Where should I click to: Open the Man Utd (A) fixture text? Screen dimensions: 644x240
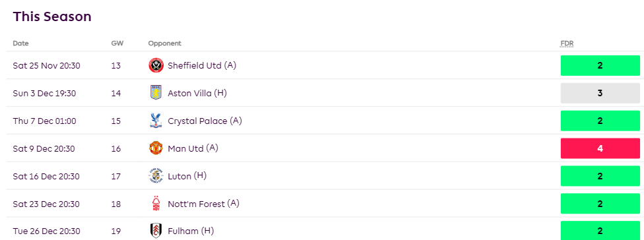pyautogui.click(x=193, y=148)
